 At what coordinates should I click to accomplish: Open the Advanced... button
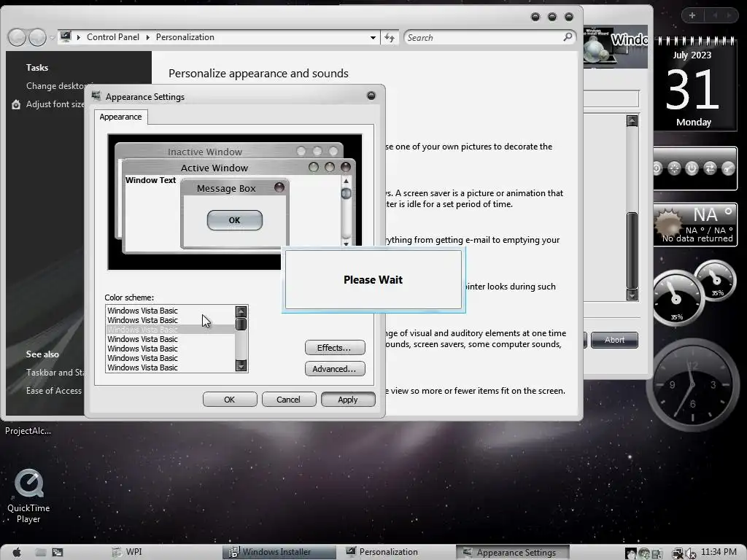(x=335, y=368)
